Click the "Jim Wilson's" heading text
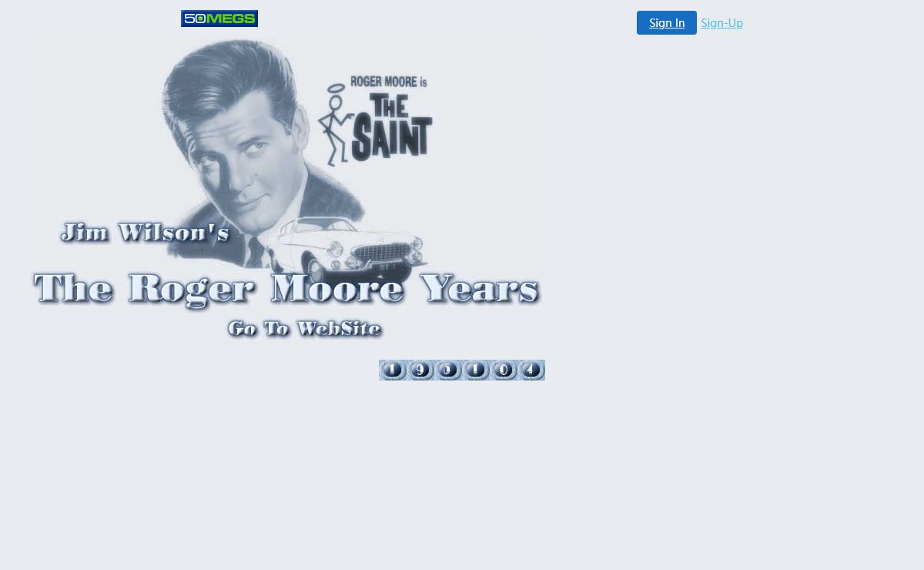 pos(145,232)
